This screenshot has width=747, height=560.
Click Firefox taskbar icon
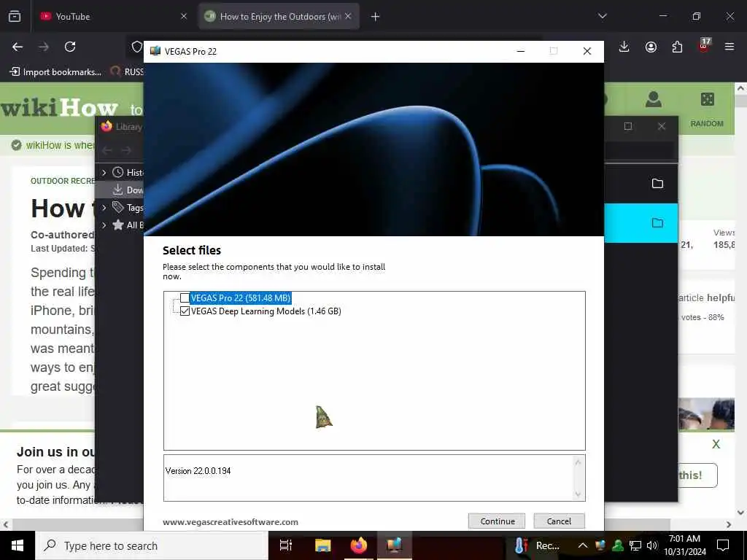359,545
